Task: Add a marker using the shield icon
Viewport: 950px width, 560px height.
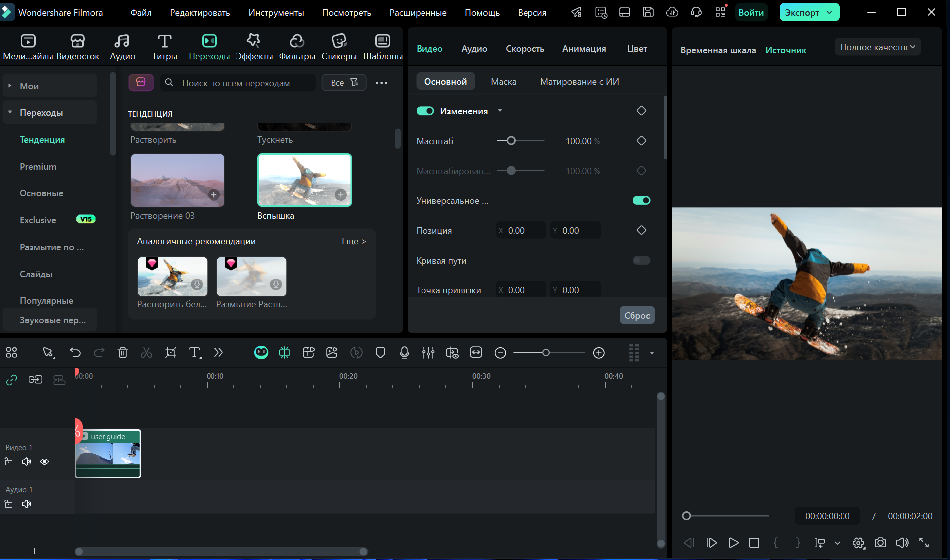Action: pyautogui.click(x=380, y=353)
